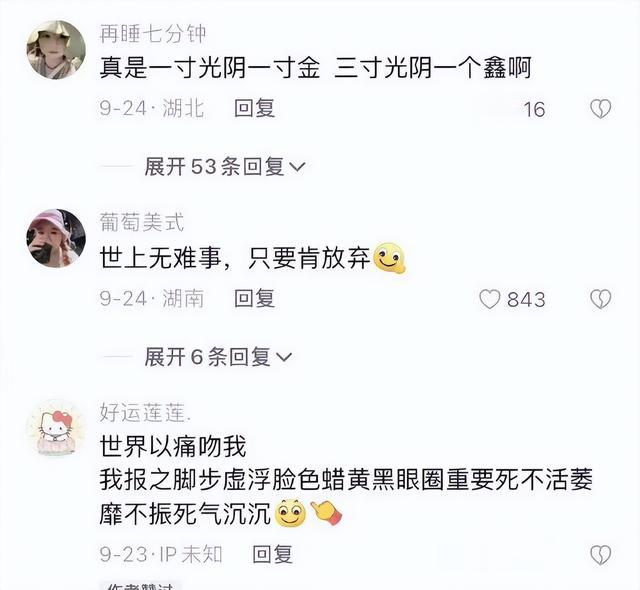The width and height of the screenshot is (640, 590).
Task: Open profile via username 好运莲莲
Action: [145, 413]
